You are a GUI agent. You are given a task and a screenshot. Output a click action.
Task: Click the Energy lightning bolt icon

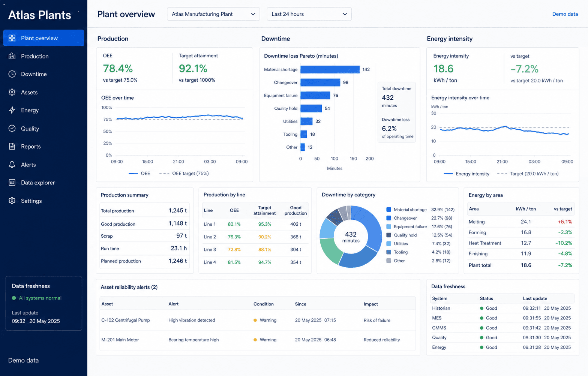click(12, 110)
